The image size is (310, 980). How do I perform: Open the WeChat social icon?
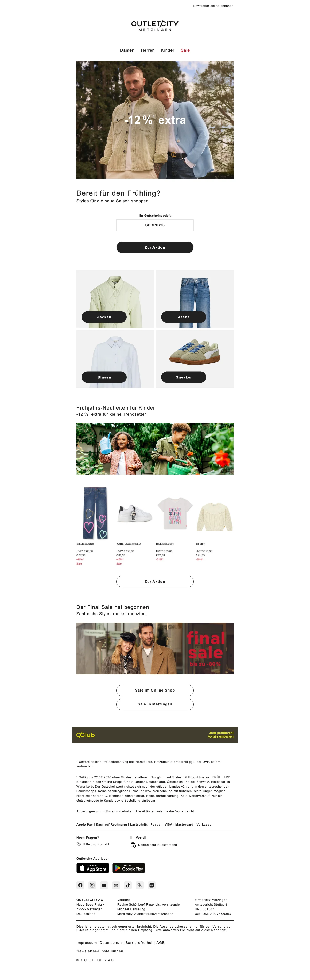(139, 885)
